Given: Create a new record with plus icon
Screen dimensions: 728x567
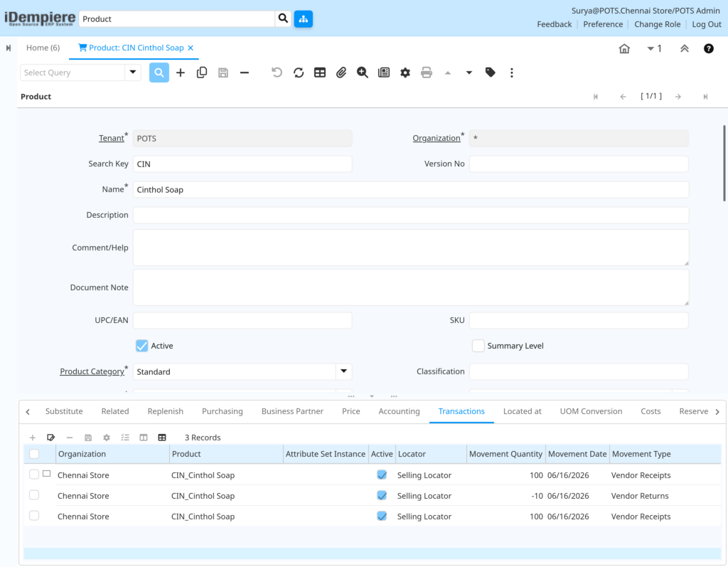Looking at the screenshot, I should 181,73.
